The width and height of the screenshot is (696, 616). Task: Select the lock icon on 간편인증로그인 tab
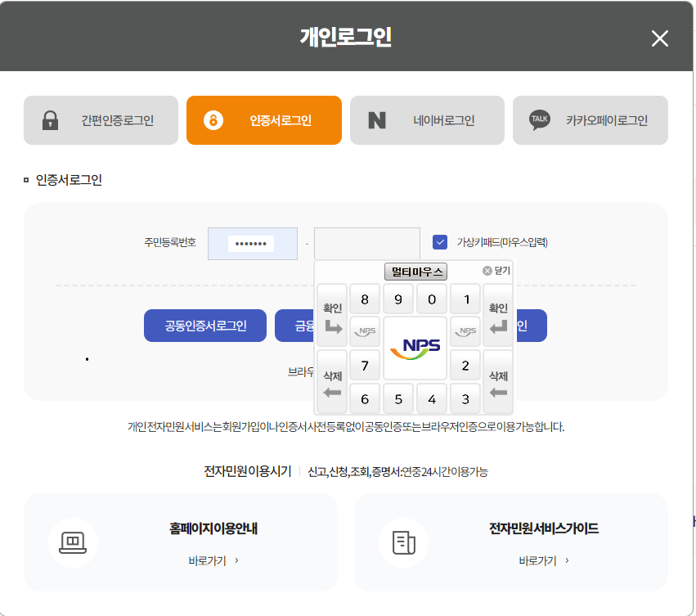coord(52,119)
